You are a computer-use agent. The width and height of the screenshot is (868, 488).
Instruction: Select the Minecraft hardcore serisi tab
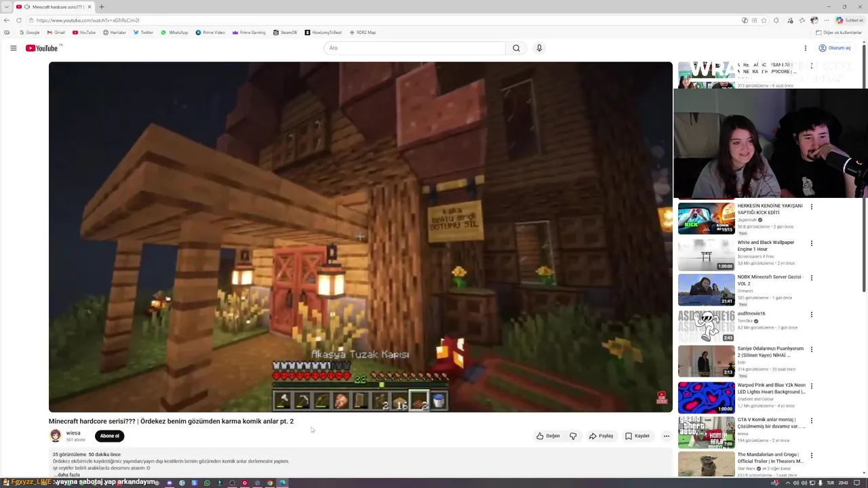[53, 7]
